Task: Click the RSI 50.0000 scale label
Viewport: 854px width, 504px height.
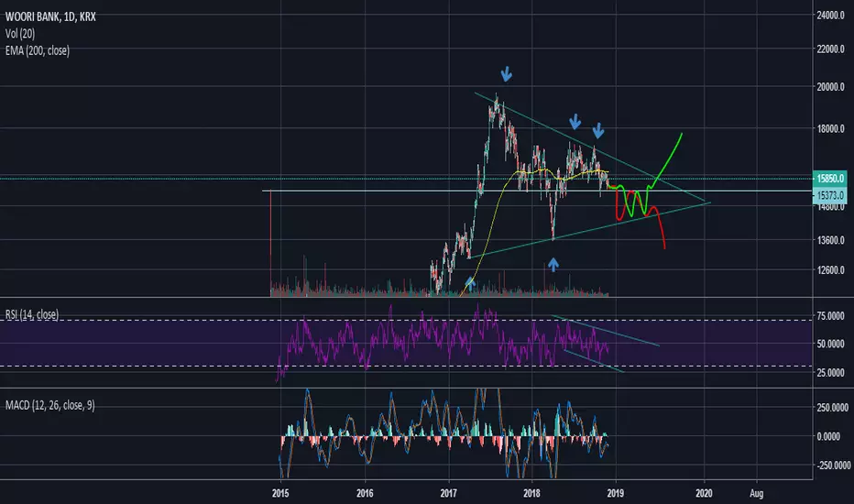Action: click(830, 344)
